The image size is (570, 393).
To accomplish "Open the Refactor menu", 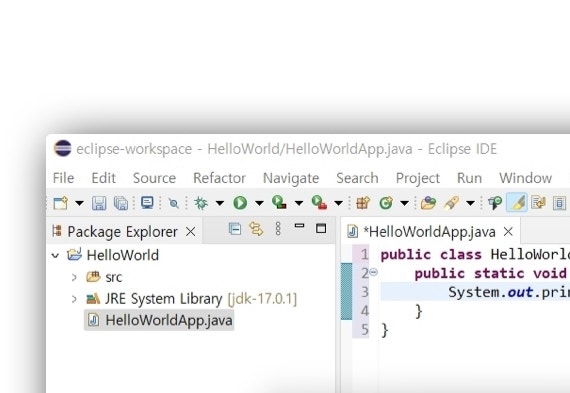I will tap(219, 178).
